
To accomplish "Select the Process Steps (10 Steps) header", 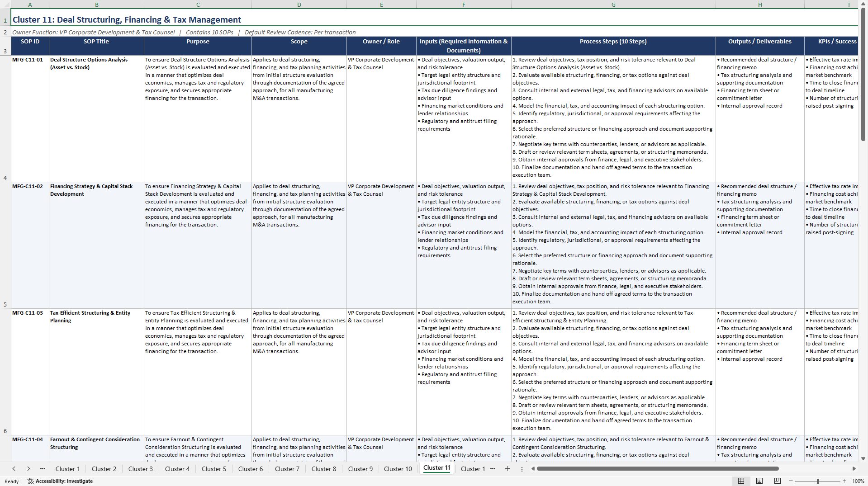I will point(613,46).
